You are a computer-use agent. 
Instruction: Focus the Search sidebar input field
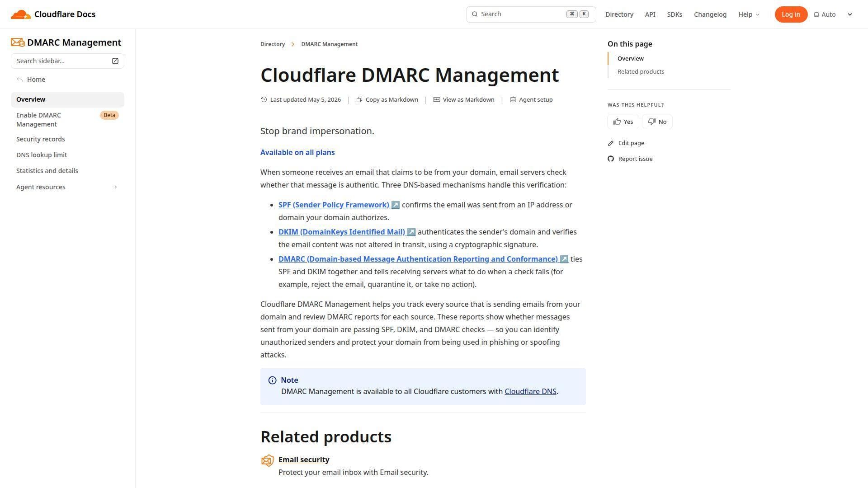tap(67, 61)
